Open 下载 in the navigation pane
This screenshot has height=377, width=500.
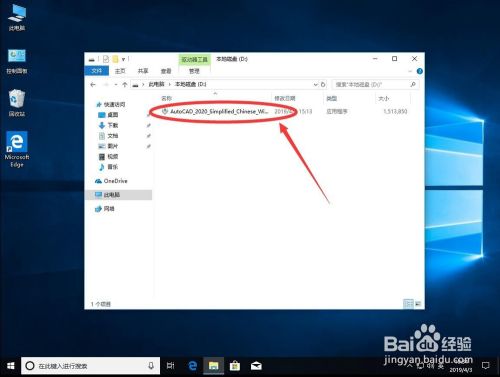108,125
